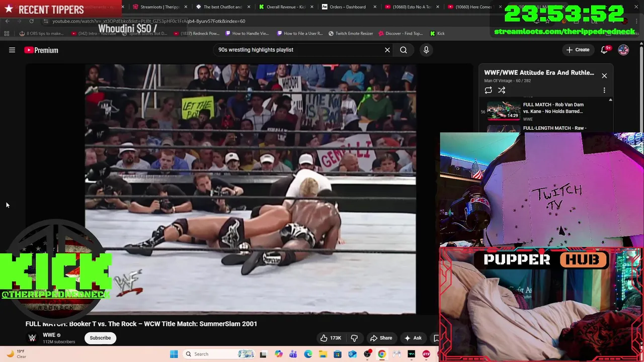Open '8 OBS tips to make' bookmark
Screen dimensions: 644x362
[x=41, y=34]
